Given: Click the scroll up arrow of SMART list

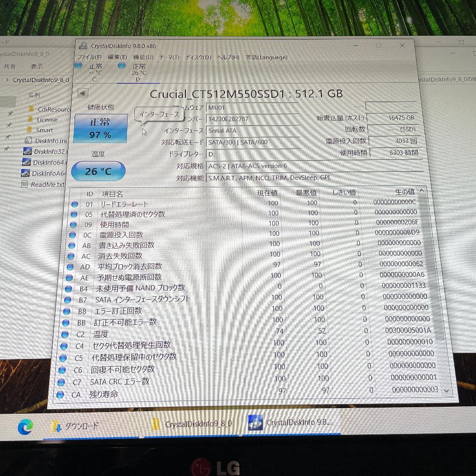Looking at the screenshot, I should [422, 191].
